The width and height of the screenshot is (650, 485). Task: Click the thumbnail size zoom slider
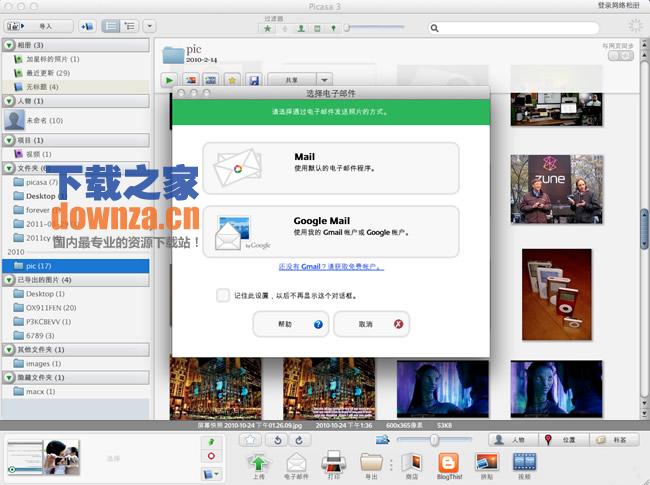point(434,439)
